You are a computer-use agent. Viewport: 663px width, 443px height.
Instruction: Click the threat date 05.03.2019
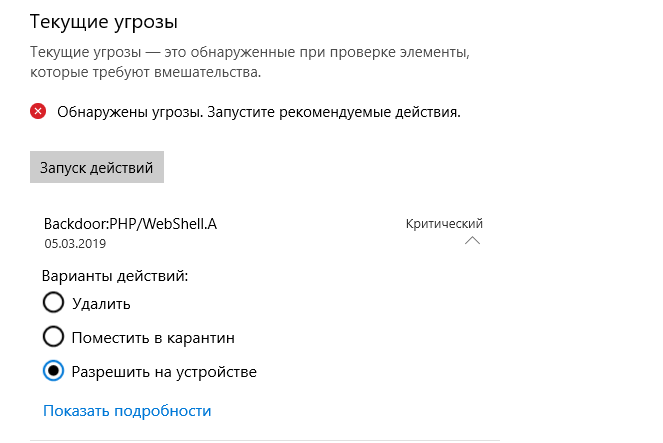(x=75, y=243)
